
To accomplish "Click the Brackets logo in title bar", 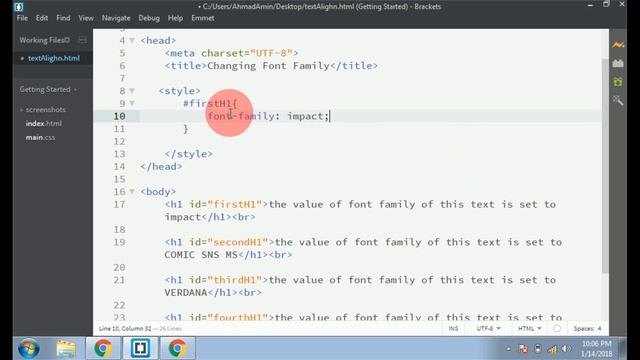I will (19, 7).
